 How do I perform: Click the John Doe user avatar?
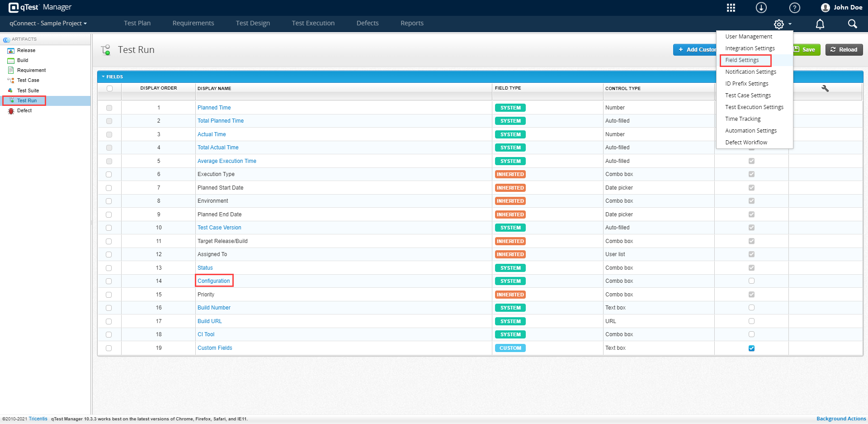coord(825,8)
